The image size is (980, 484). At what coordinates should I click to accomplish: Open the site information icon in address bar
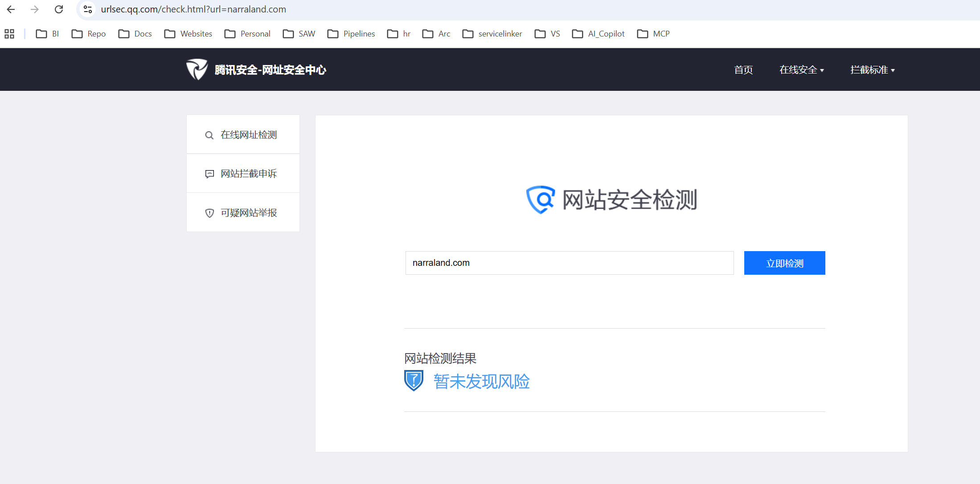tap(88, 9)
